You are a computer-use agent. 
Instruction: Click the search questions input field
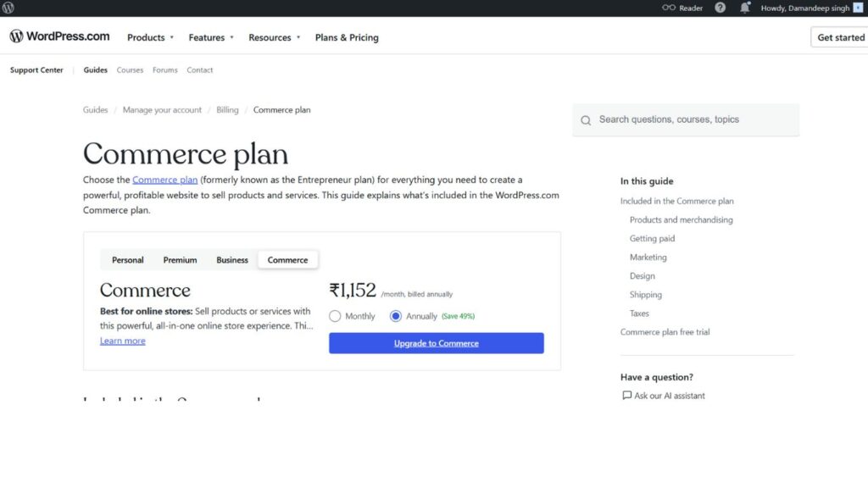pos(687,119)
